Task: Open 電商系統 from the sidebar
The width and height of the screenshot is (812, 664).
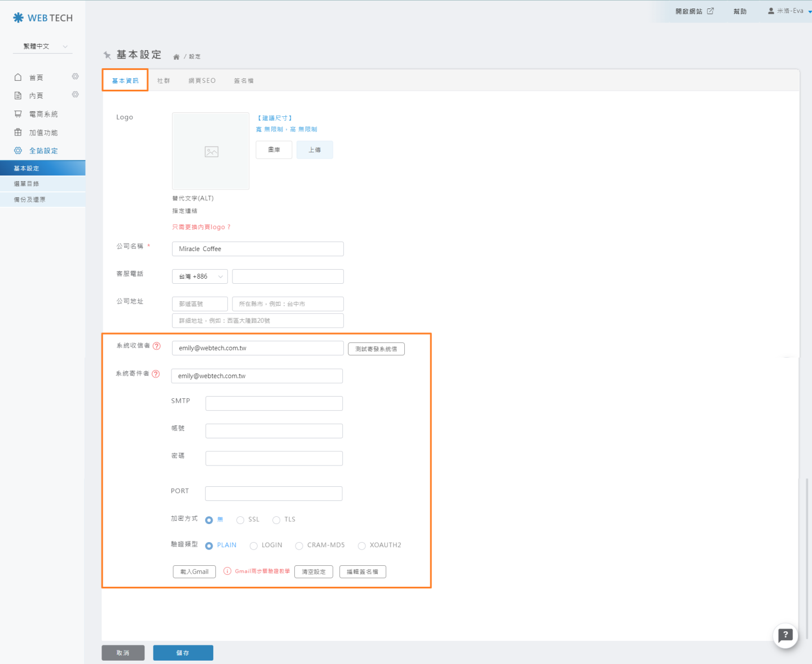Action: click(43, 114)
